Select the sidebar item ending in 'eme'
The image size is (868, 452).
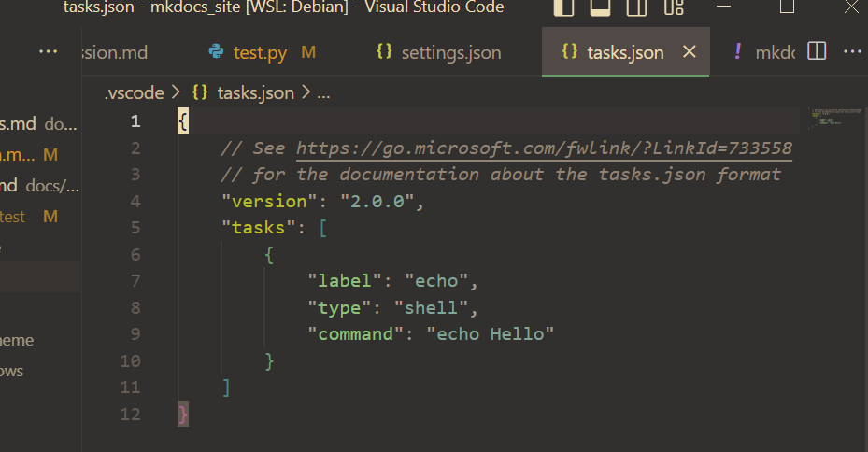(17, 340)
